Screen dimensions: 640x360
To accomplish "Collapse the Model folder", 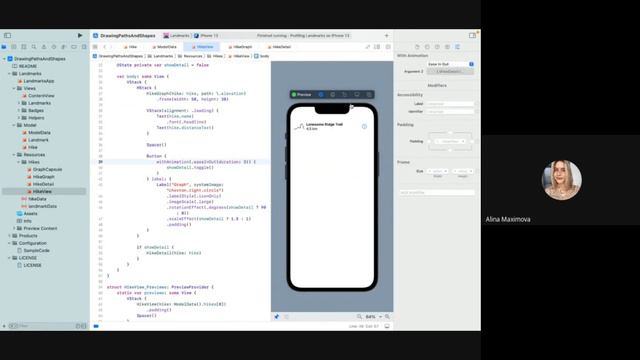I will 14,125.
